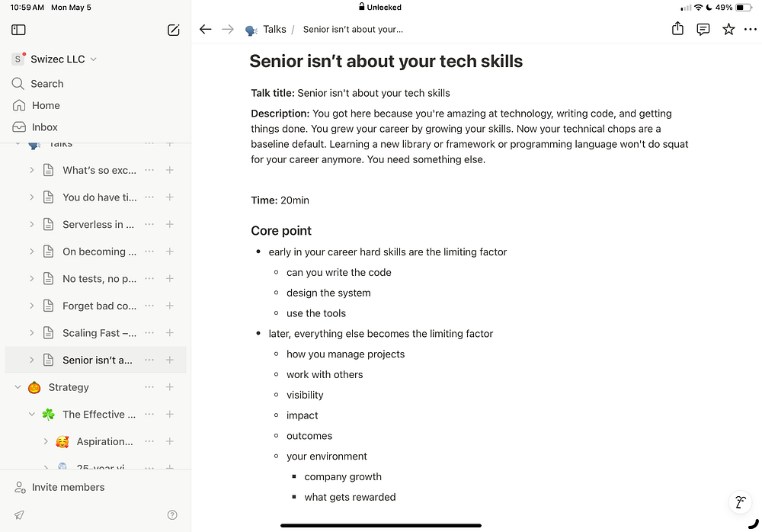762x532 pixels.
Task: Expand the 'You do have ti...' page
Action: 31,197
